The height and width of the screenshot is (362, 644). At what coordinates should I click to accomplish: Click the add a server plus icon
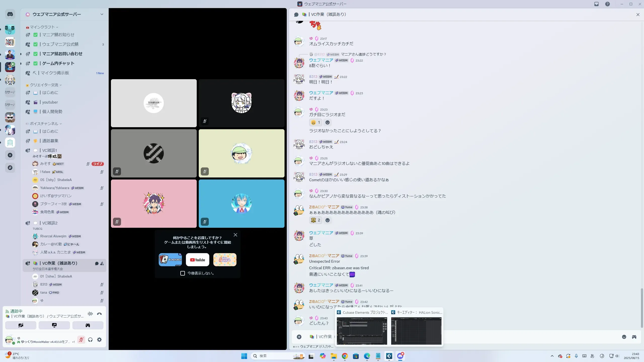[10, 155]
